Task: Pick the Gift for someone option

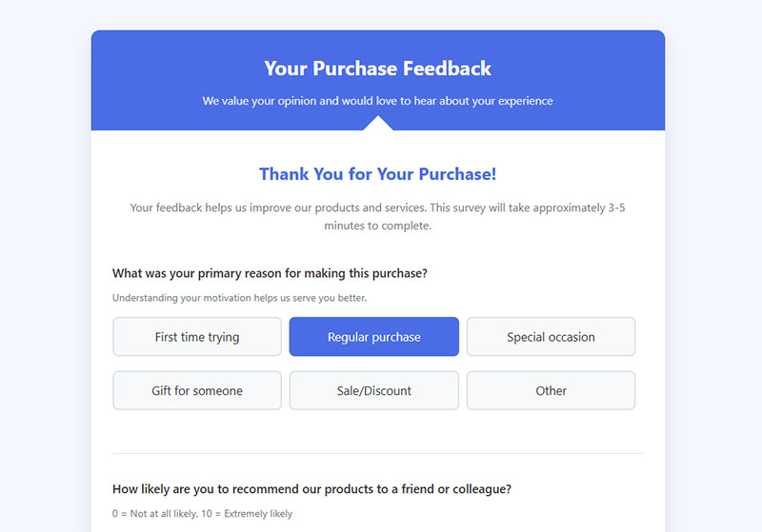Action: (x=197, y=391)
